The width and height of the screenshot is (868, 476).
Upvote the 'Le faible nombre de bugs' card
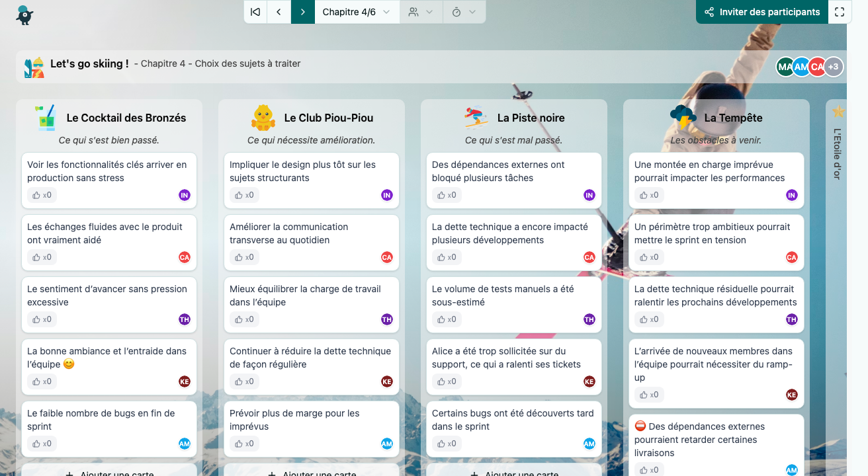(42, 444)
